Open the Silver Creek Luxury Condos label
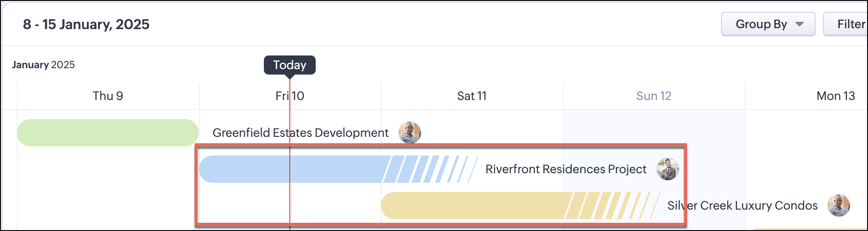The image size is (868, 231). coord(742,206)
